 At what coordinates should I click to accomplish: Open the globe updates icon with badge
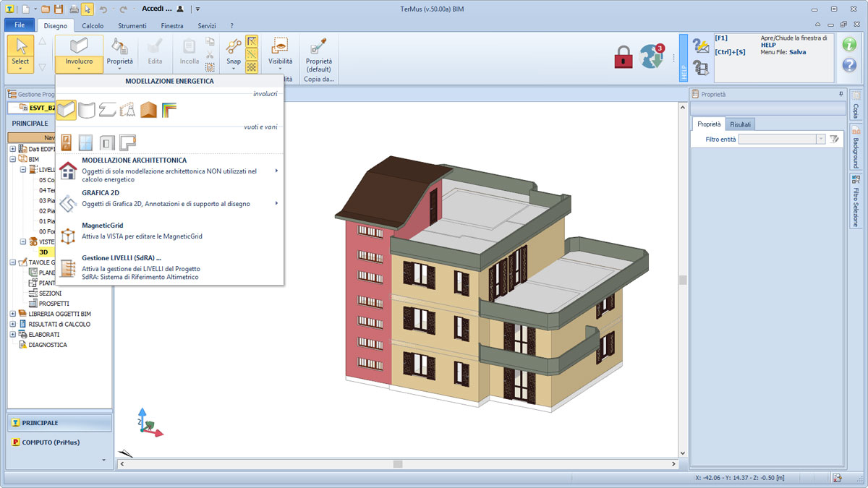pos(651,56)
